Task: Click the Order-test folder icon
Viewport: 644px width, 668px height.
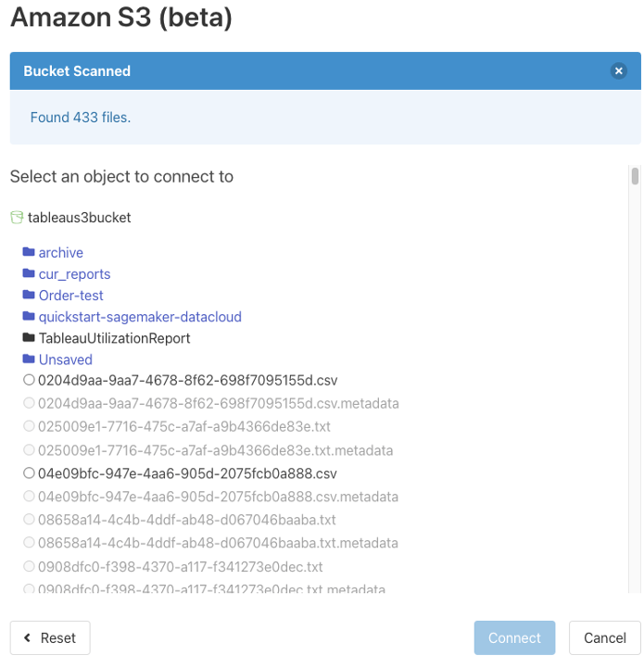Action: point(29,295)
